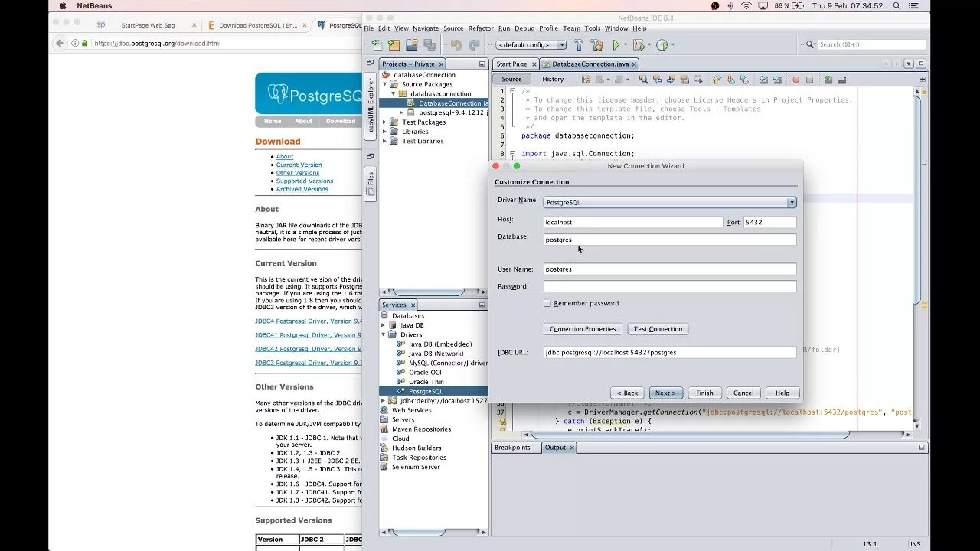Image resolution: width=980 pixels, height=551 pixels.
Task: Click the New Project toolbar icon
Action: (394, 45)
